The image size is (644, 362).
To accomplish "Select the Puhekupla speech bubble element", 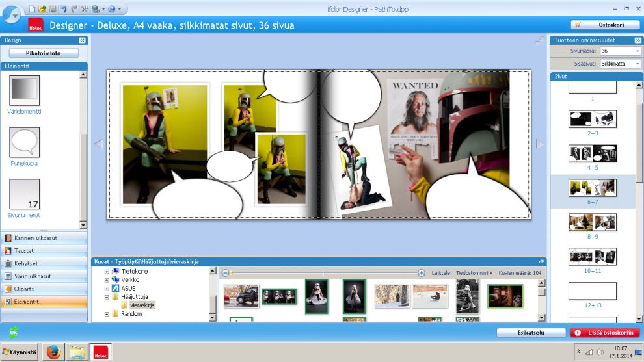I will (x=24, y=143).
